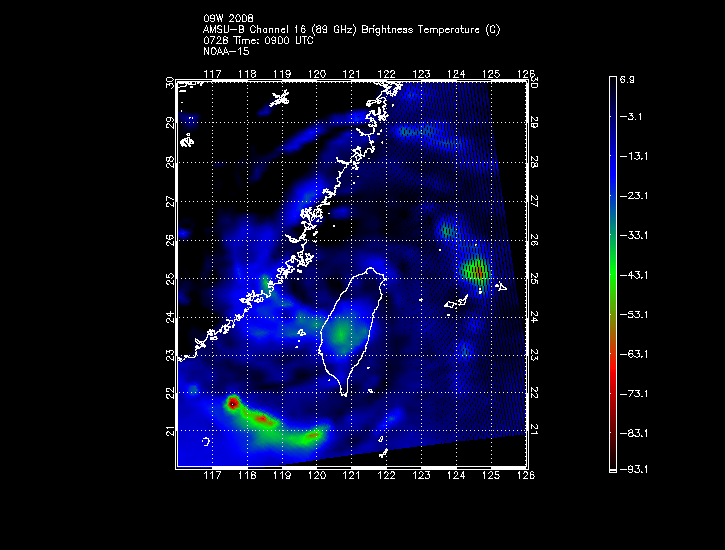This screenshot has height=550, width=725.
Task: Click the right-axis latitude label 27
Action: pyautogui.click(x=534, y=201)
